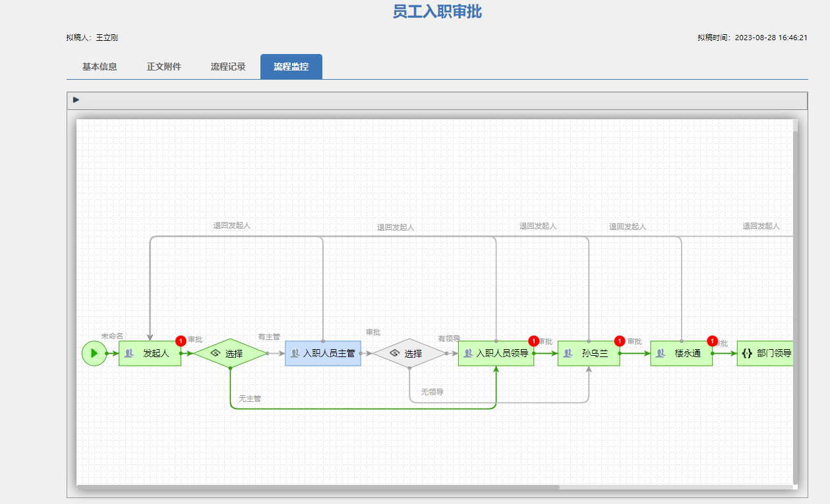
Task: Select the 孙乌兰 node
Action: pos(589,353)
